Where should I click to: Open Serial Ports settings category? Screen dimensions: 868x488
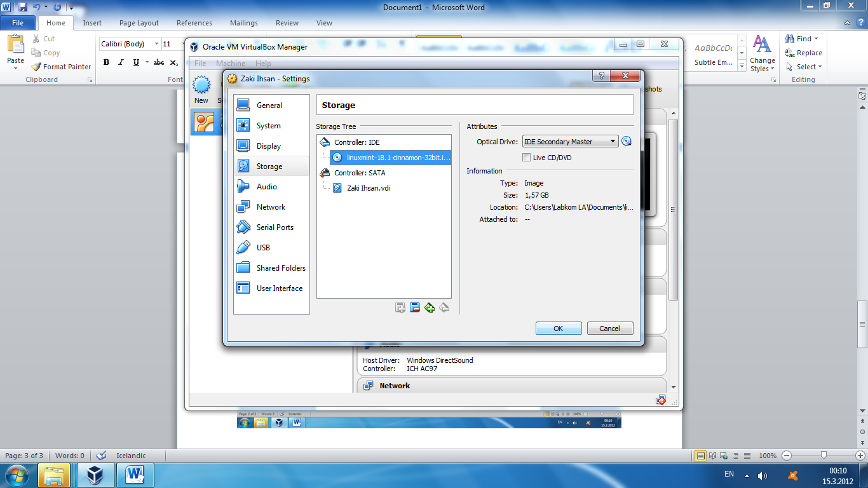point(271,227)
